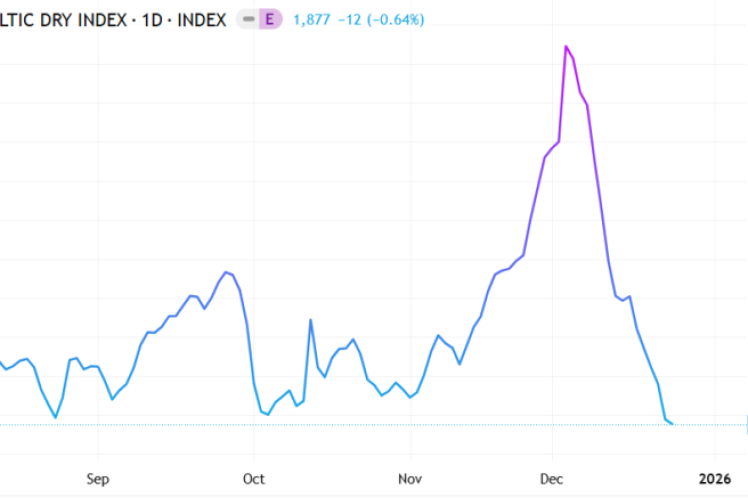This screenshot has width=748, height=498.
Task: Click the INDEX exchange text in title
Action: [203, 19]
